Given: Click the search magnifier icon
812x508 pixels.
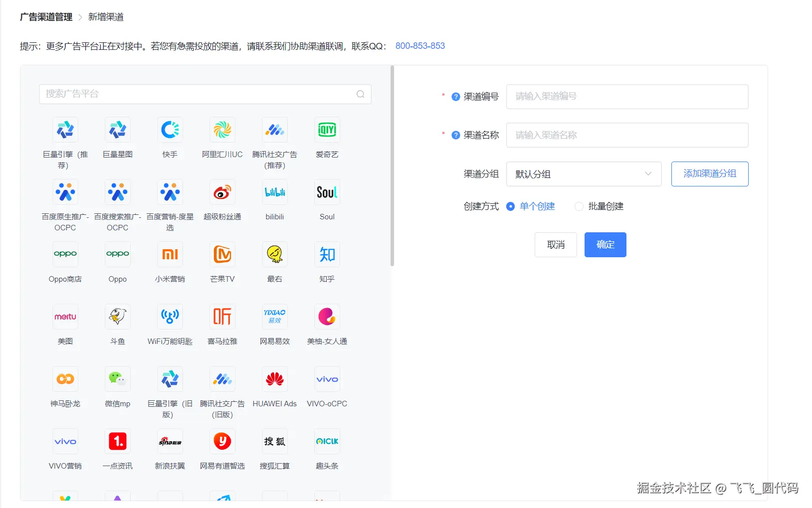Looking at the screenshot, I should point(360,94).
